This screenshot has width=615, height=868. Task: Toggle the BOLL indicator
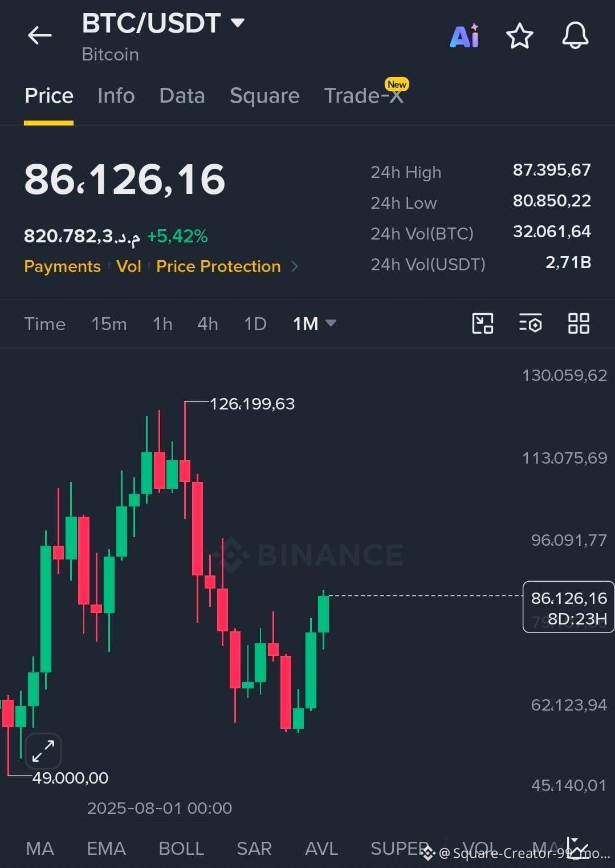coord(181,849)
